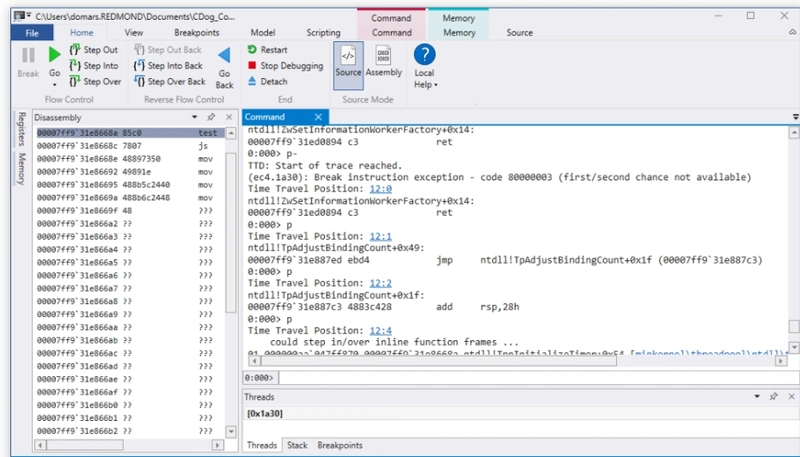Open the Breakpoints ribbon tab
Image resolution: width=800 pixels, height=457 pixels.
pos(197,33)
